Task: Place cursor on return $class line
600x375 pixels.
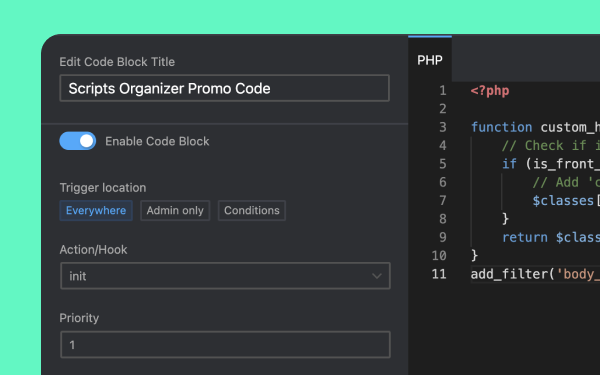Action: 551,237
